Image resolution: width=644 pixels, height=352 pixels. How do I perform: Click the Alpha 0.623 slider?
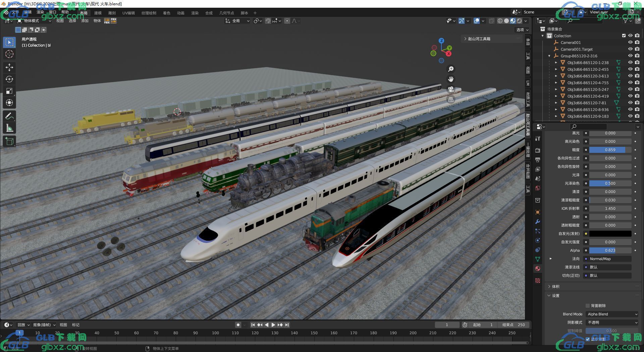610,250
